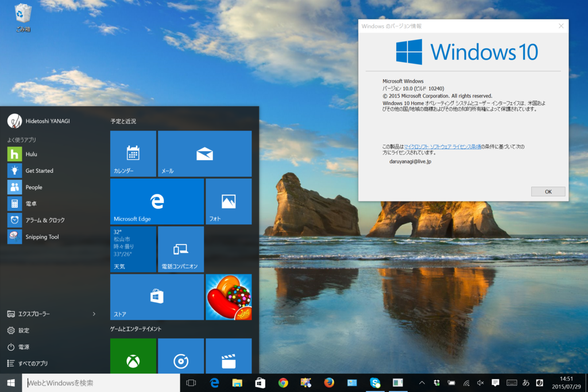
Task: Open the People app
Action: point(52,187)
